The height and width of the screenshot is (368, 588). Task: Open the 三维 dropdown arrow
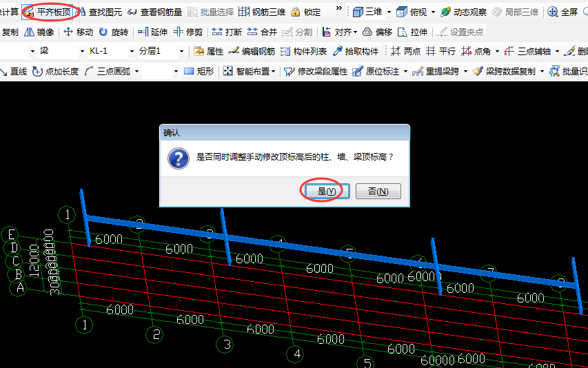coord(389,12)
